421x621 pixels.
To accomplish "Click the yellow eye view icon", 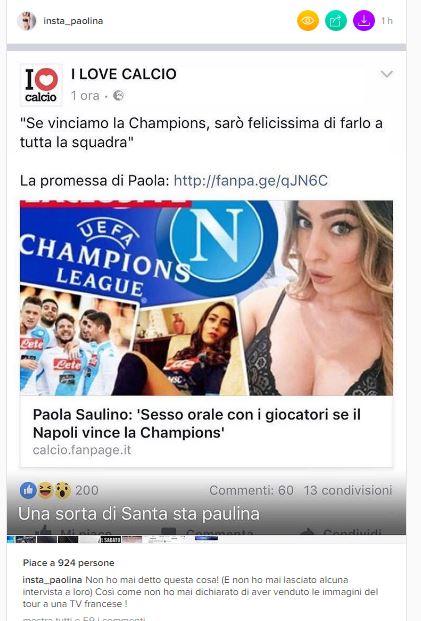I will (x=308, y=21).
